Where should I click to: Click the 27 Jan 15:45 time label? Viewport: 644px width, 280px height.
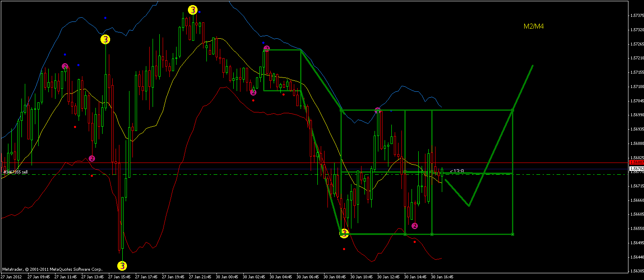[x=120, y=277]
